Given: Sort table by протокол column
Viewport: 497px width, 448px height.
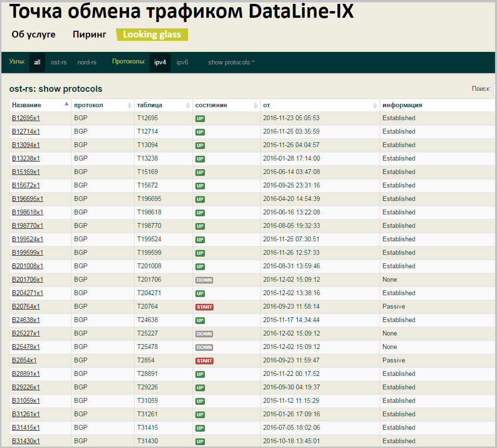Looking at the screenshot, I should 102,105.
